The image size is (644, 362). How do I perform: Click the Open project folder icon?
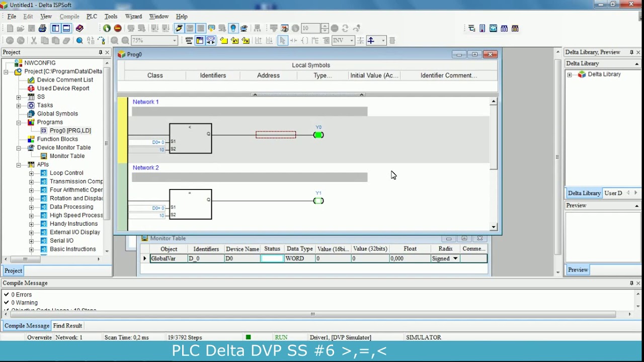click(21, 28)
